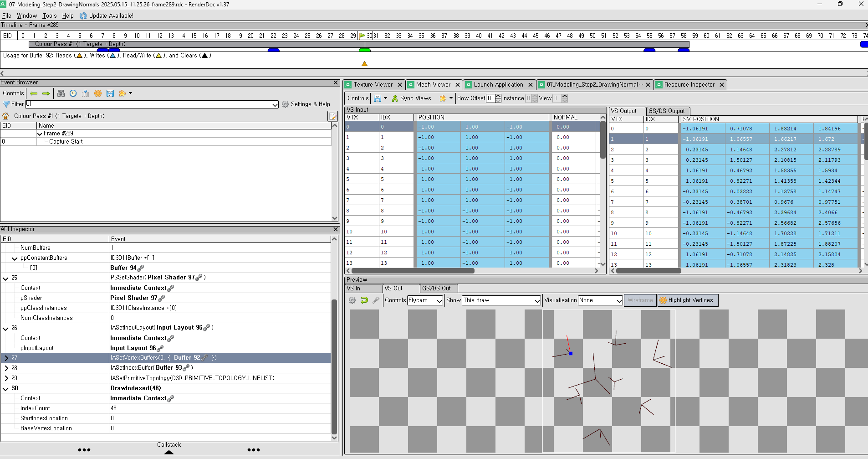This screenshot has height=459, width=868.
Task: Expand Callstack panel with up arrow
Action: pyautogui.click(x=169, y=452)
